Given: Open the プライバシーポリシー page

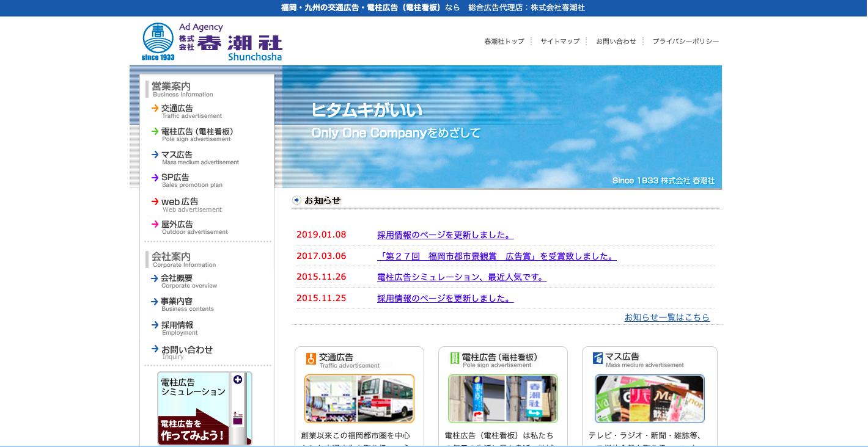Looking at the screenshot, I should point(685,41).
